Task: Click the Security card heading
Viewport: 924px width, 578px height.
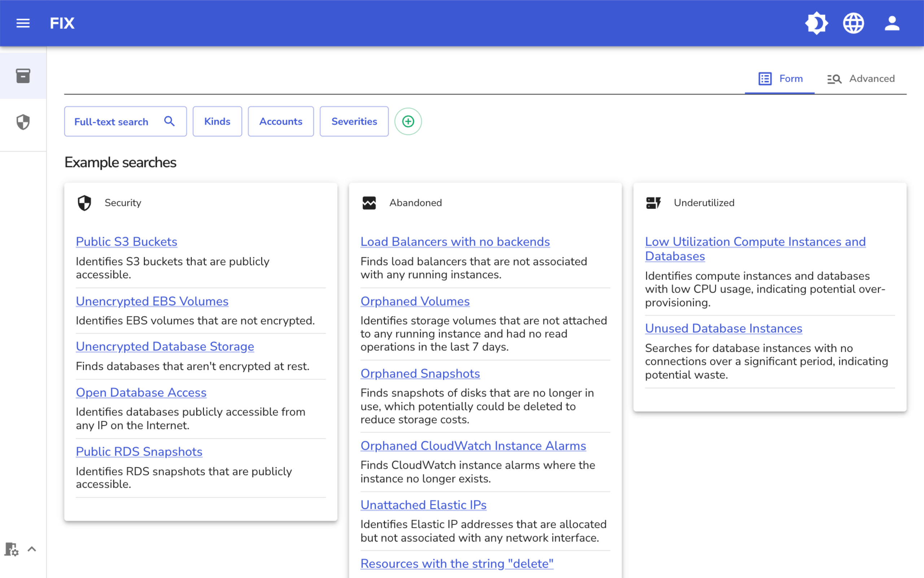Action: (123, 203)
